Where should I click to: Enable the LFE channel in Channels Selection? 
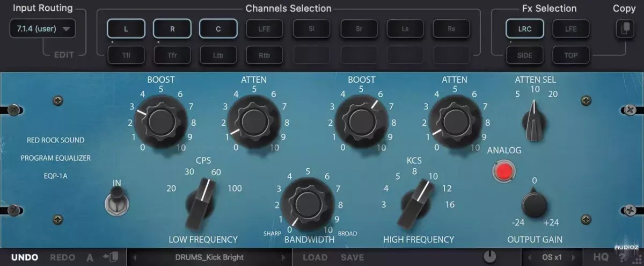[x=265, y=29]
